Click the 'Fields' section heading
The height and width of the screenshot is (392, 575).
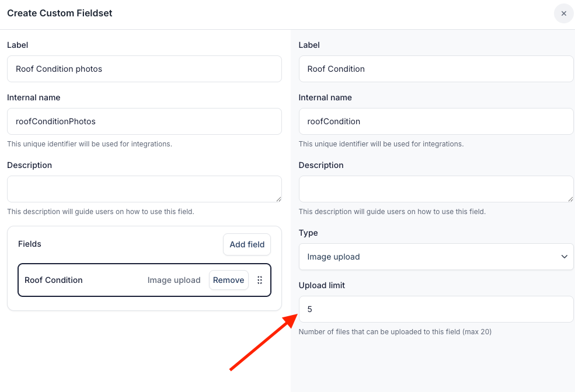point(30,244)
